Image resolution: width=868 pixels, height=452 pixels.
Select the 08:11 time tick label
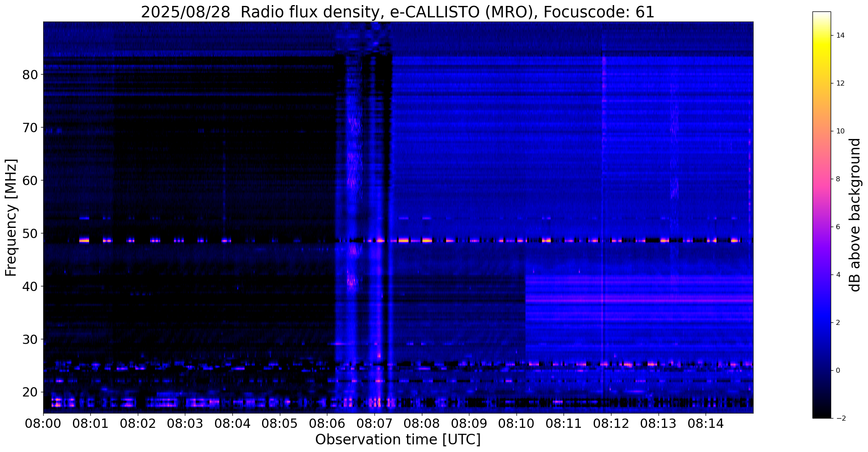point(564,423)
